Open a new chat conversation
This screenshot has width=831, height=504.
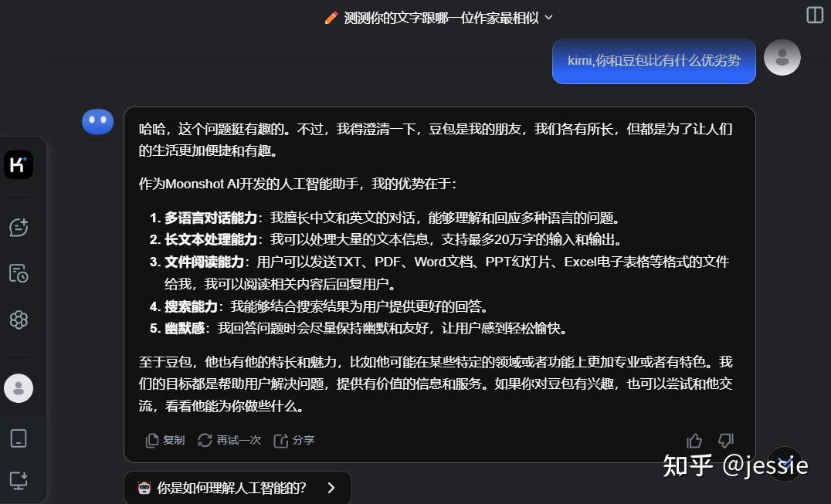click(x=19, y=227)
